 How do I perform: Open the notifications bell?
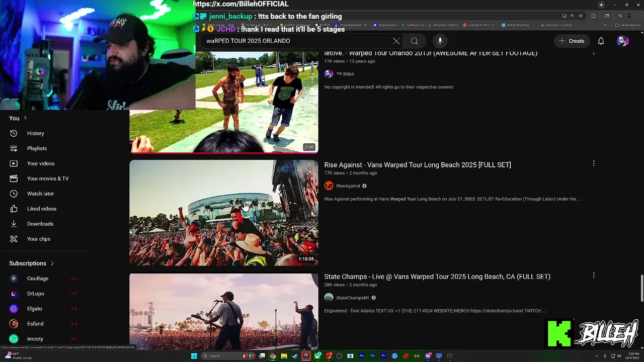(601, 41)
